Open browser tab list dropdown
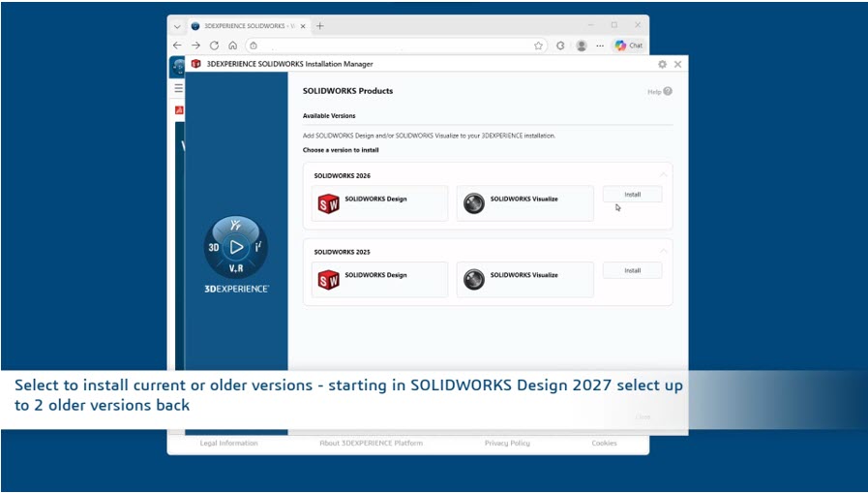 coord(177,26)
